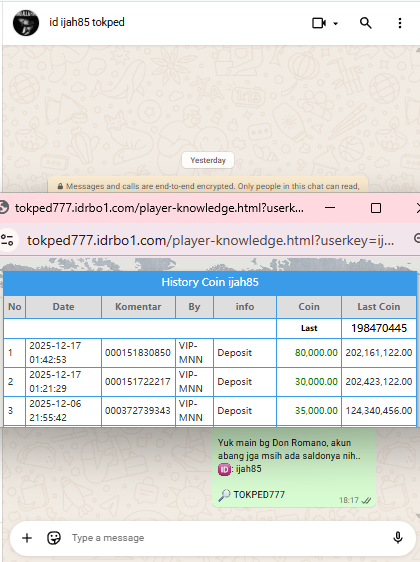Screen dimensions: 420x562
Task: Click the History Coin ijah85 heading
Action: (x=210, y=282)
